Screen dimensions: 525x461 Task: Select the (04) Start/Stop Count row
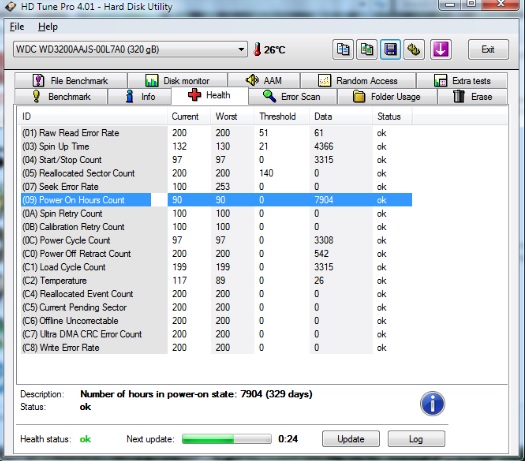pos(216,160)
